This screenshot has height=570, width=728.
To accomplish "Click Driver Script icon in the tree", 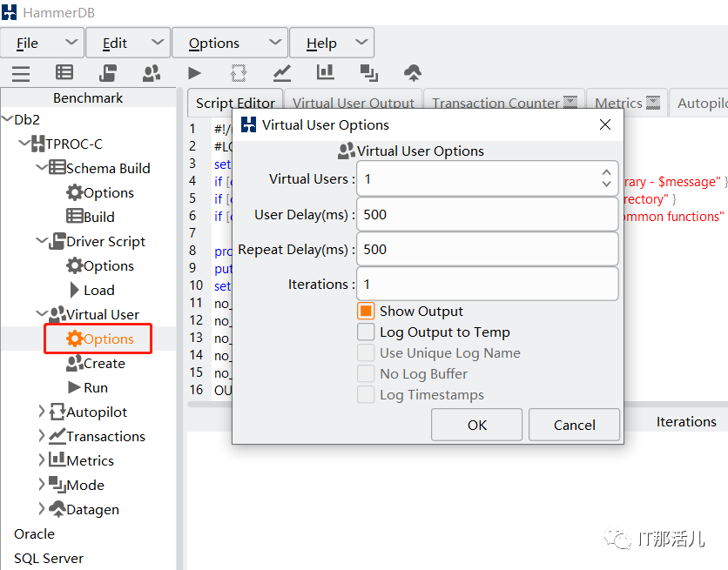I will pyautogui.click(x=57, y=241).
